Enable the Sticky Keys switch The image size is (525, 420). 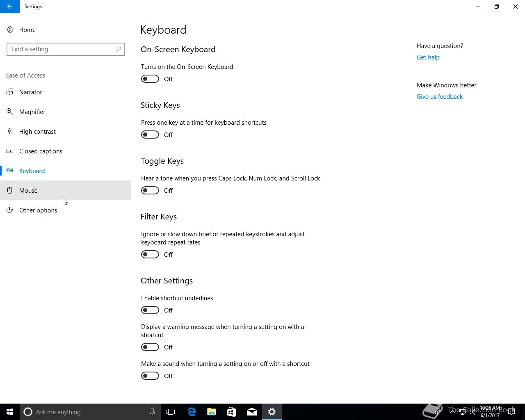[150, 135]
